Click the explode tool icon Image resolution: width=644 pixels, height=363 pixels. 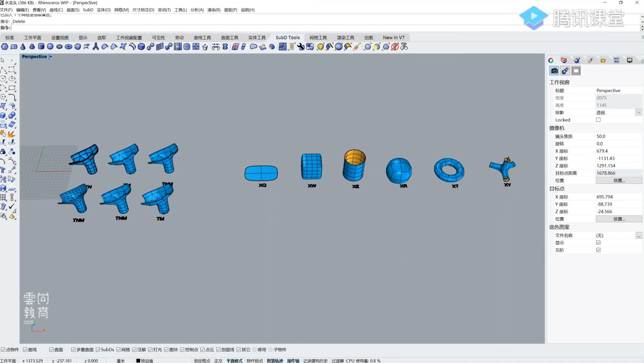click(x=12, y=134)
